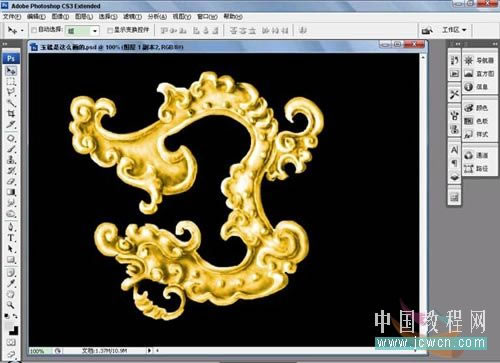This screenshot has width=500, height=363.
Task: Open the Go to Bridge icon
Action: point(427,31)
